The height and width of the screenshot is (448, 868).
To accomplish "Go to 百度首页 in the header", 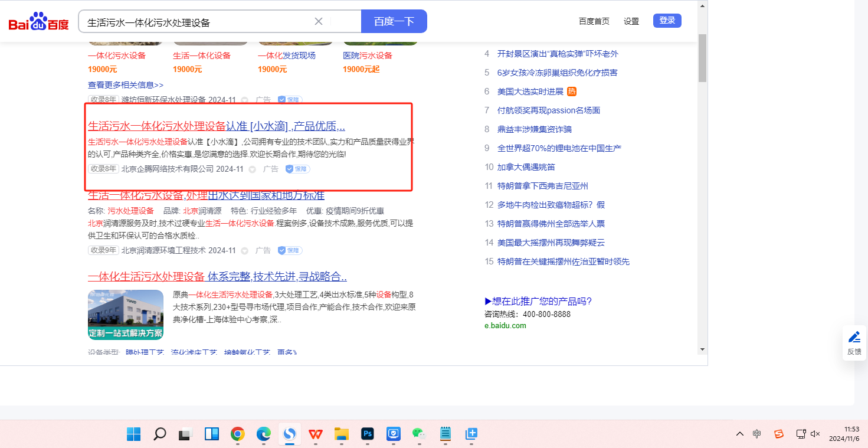I will pos(594,21).
